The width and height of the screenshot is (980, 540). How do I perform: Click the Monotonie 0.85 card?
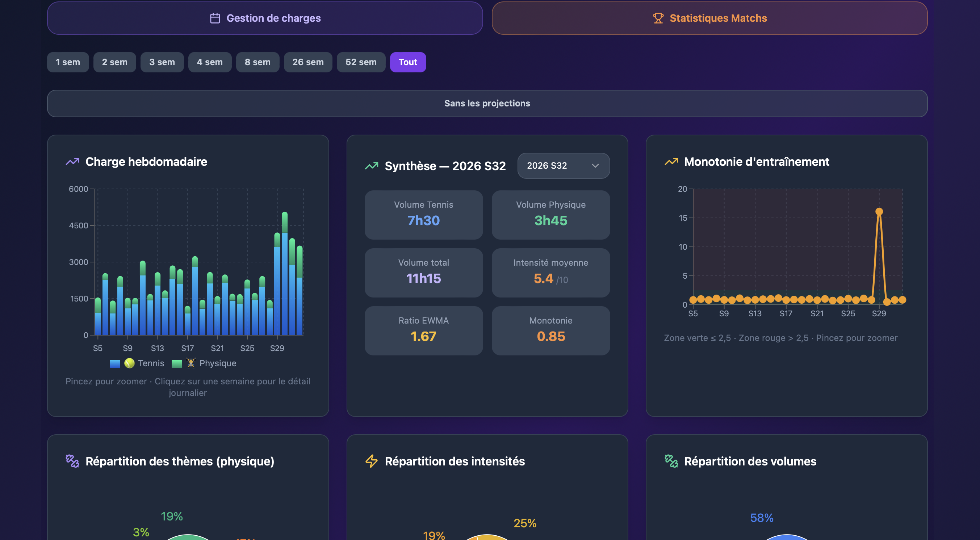coord(551,331)
